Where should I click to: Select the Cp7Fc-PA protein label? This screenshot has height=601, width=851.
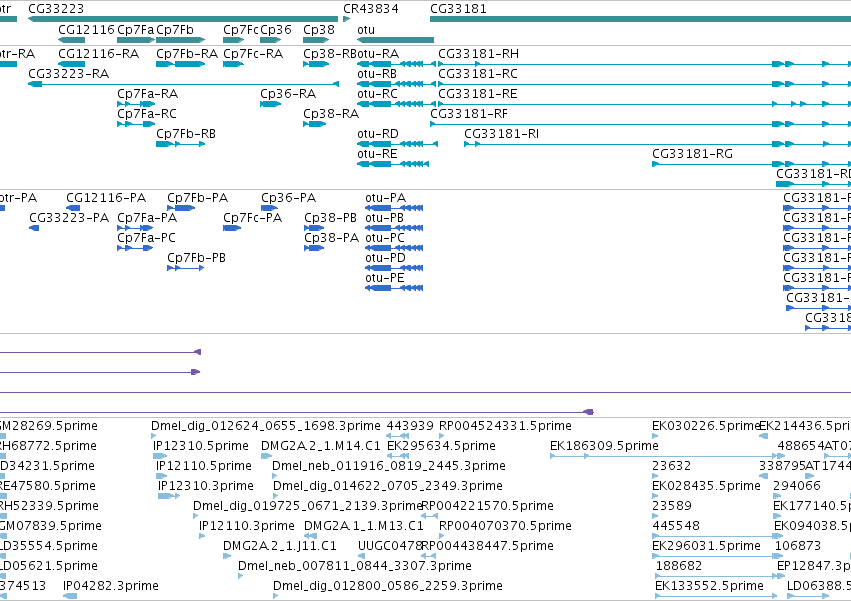pos(253,218)
